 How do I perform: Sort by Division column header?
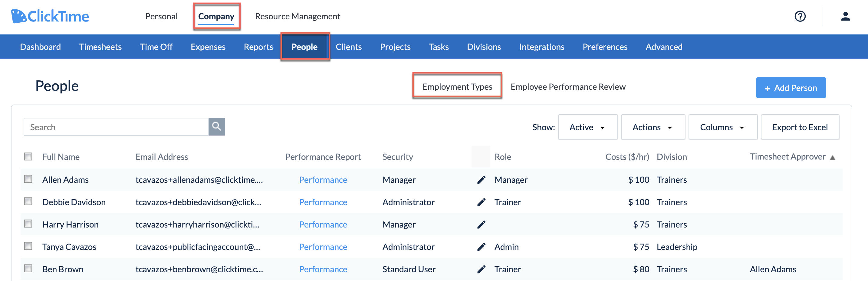[x=672, y=157]
